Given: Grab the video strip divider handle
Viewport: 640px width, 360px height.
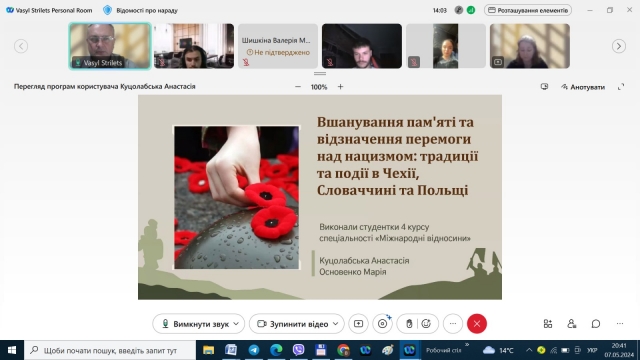Looking at the screenshot, I should point(320,74).
